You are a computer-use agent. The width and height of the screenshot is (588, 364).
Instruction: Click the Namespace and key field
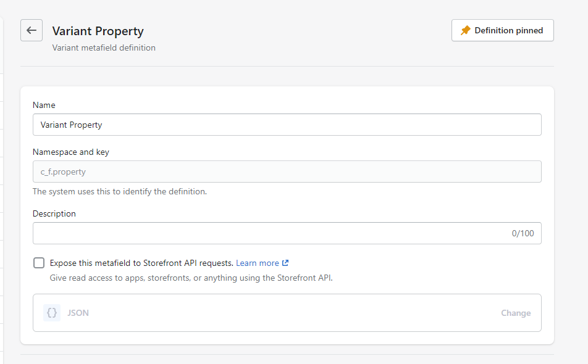[287, 172]
